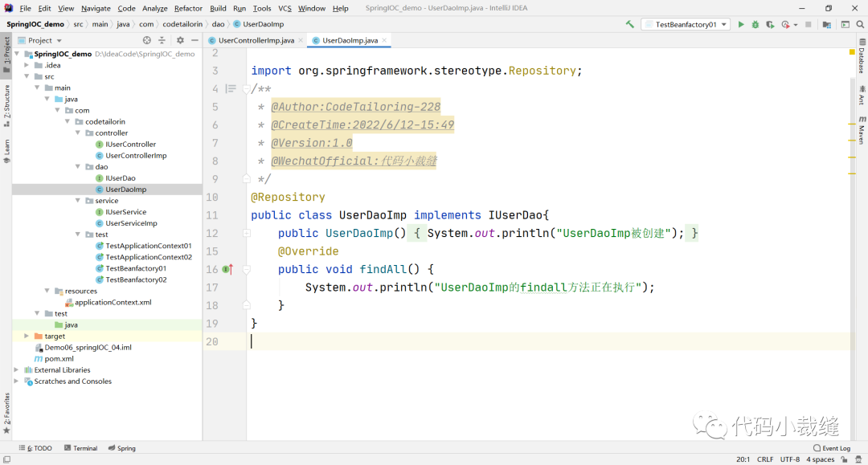
Task: Open Search Everywhere magnifier icon
Action: click(x=860, y=25)
